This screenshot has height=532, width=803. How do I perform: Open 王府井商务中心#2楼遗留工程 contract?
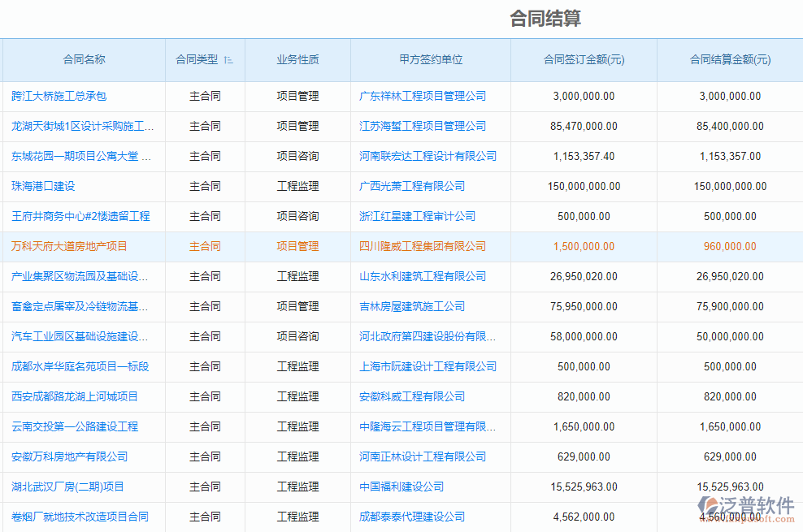click(x=80, y=216)
